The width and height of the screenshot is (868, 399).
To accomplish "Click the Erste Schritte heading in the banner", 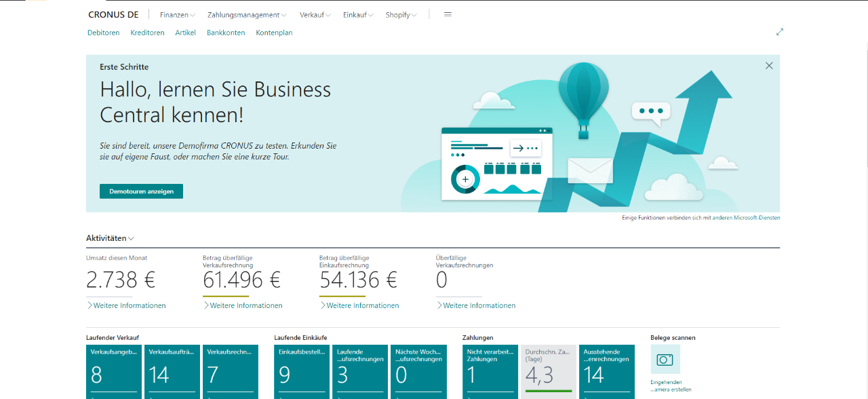I will coord(124,67).
